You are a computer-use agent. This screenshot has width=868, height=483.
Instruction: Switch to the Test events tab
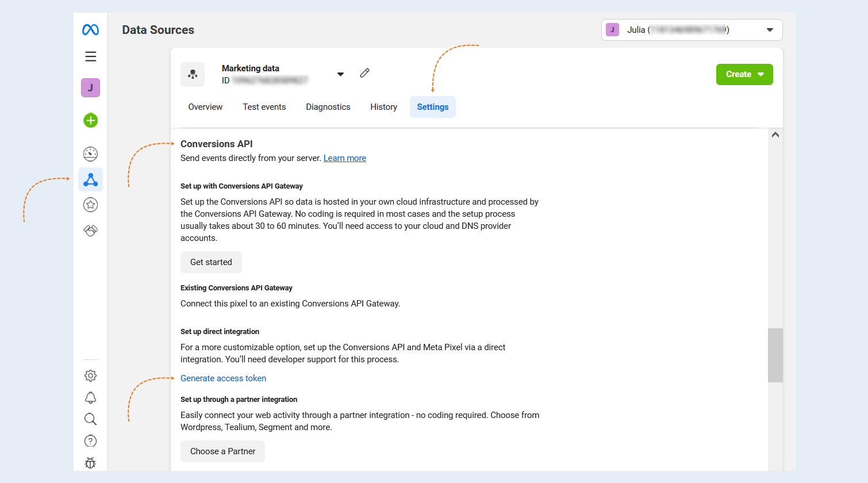(x=264, y=107)
